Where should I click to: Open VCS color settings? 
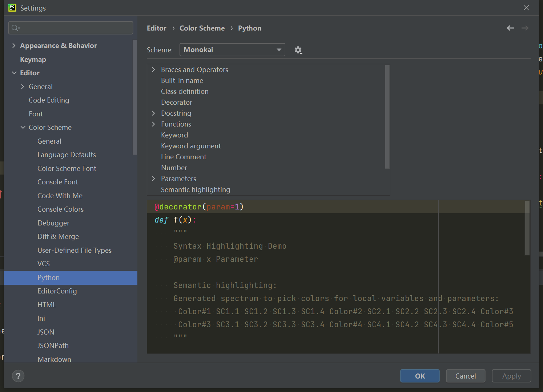[44, 264]
